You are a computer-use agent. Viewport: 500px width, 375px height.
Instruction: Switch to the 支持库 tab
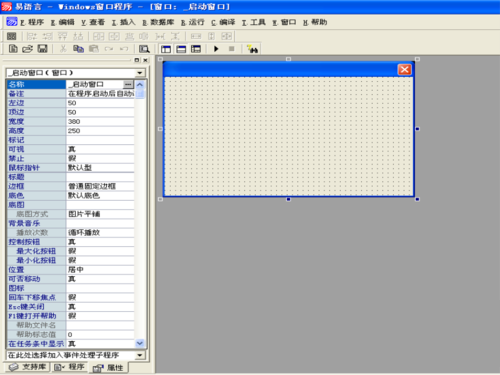27,367
